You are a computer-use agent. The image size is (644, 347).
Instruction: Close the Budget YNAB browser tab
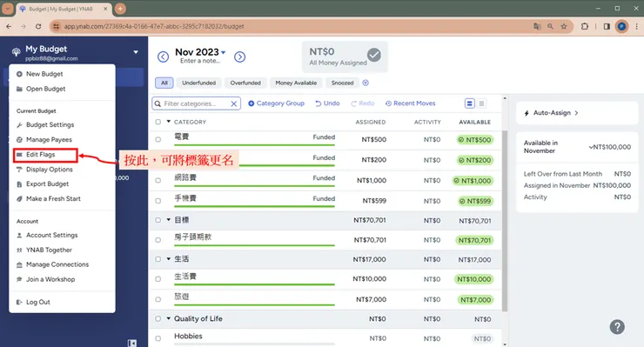click(105, 9)
